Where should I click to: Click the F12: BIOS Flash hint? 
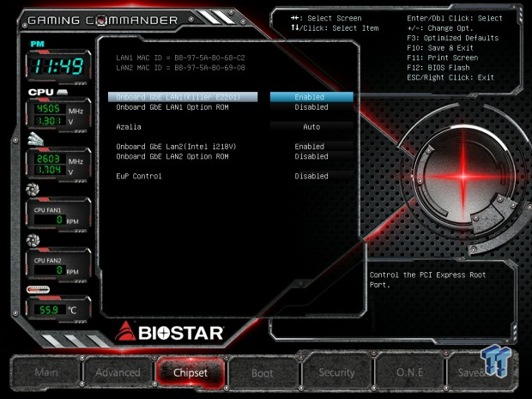tap(438, 68)
